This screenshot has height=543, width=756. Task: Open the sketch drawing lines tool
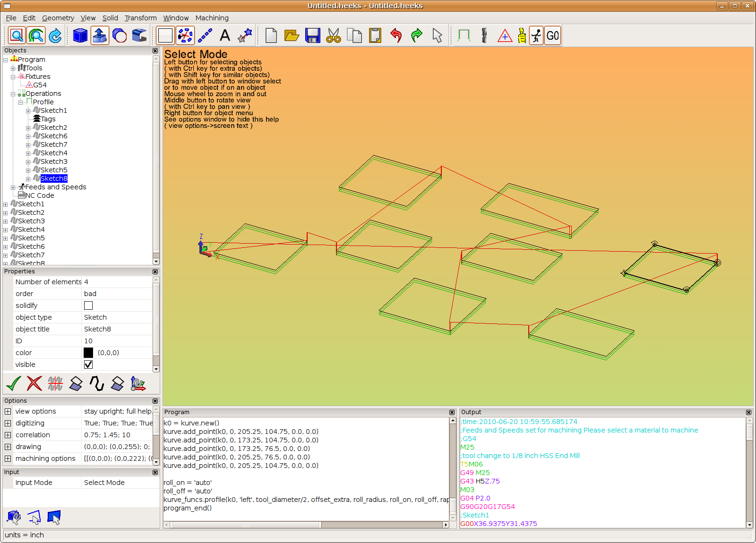coord(205,35)
